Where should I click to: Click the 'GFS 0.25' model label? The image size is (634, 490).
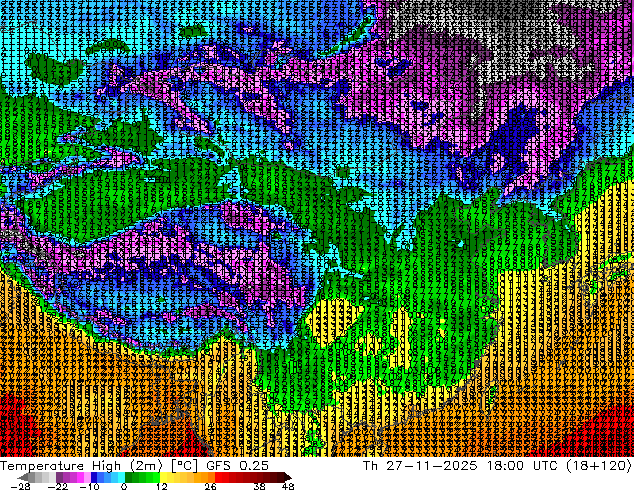coord(237,466)
